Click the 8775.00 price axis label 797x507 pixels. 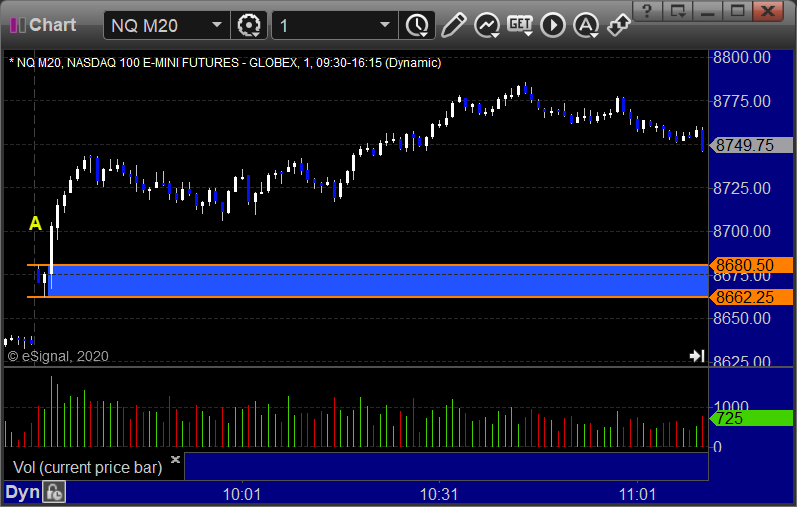click(x=742, y=101)
